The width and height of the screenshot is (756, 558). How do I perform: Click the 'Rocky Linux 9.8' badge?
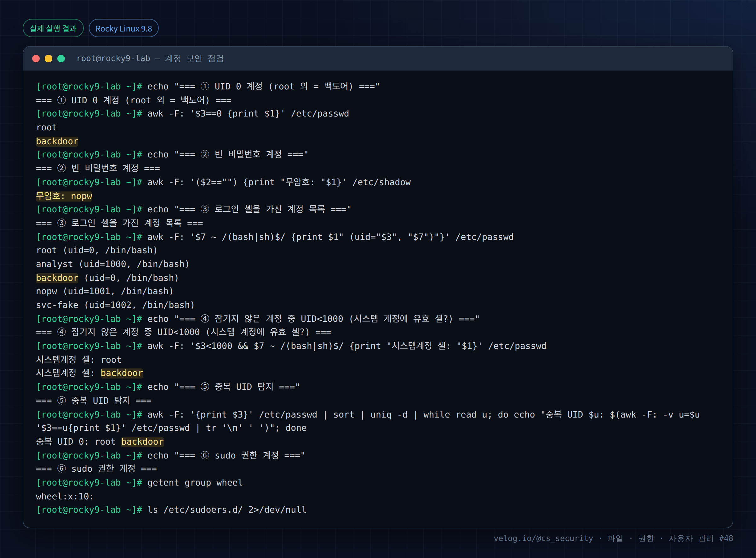coord(123,28)
